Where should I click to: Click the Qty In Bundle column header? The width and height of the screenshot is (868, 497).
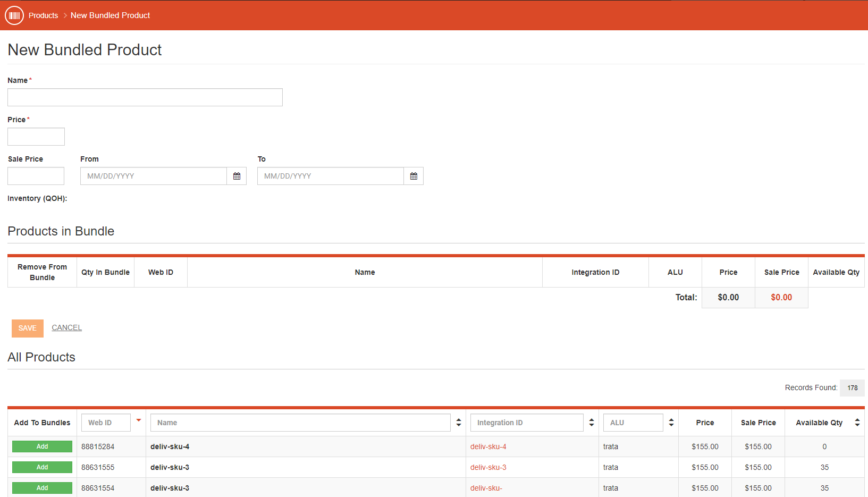tap(105, 272)
